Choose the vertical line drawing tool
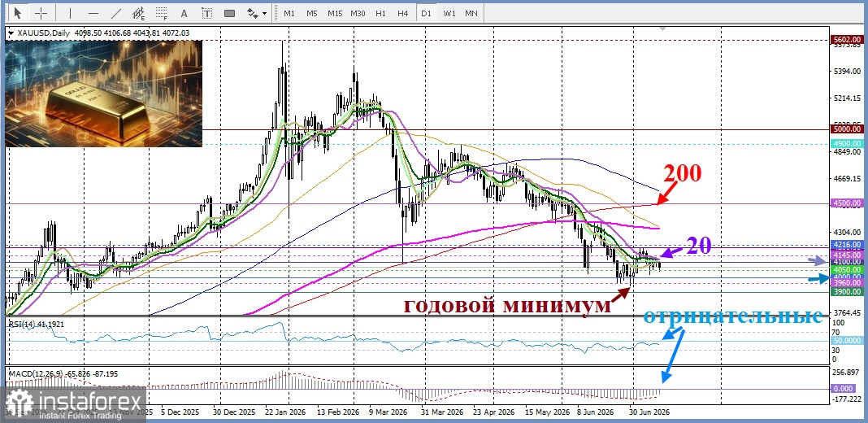This screenshot has width=868, height=423. coord(71,13)
